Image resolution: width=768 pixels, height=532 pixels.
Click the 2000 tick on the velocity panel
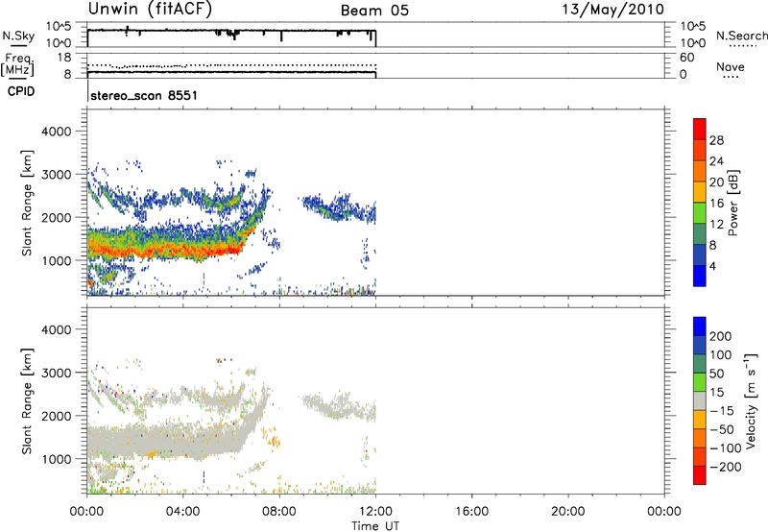57,416
